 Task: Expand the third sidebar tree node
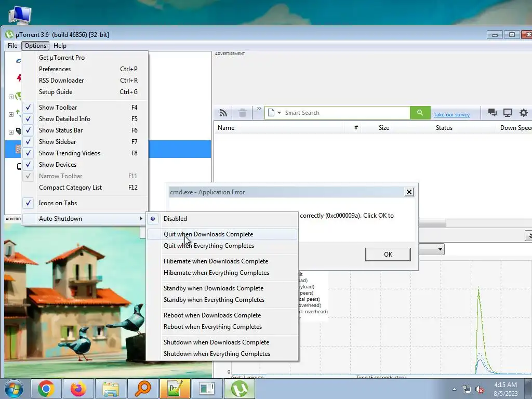point(11,132)
